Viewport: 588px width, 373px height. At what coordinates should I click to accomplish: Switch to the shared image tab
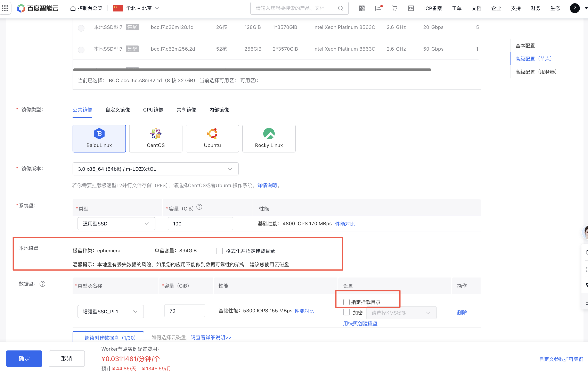[x=186, y=110]
